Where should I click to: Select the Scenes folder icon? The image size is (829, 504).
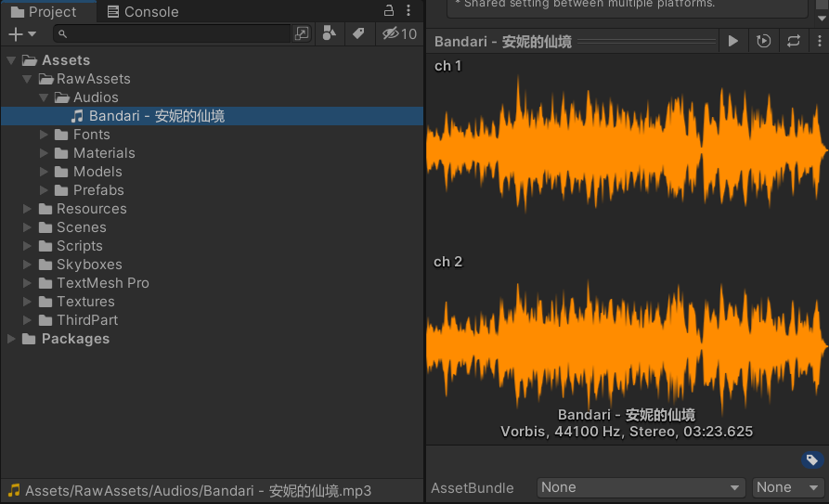click(x=45, y=227)
